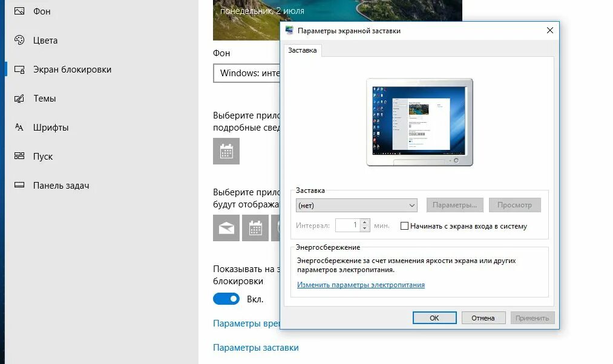Open the Заставка dropdown showing (нет)
This screenshot has width=613, height=364.
pyautogui.click(x=356, y=205)
